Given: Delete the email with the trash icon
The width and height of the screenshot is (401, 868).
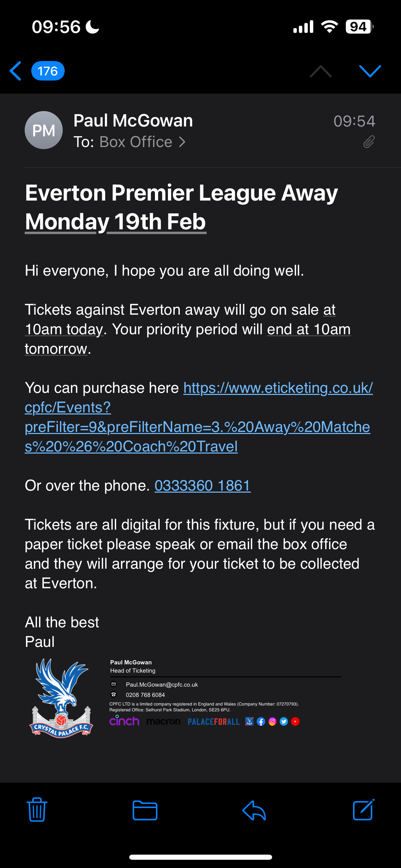Looking at the screenshot, I should (x=37, y=810).
